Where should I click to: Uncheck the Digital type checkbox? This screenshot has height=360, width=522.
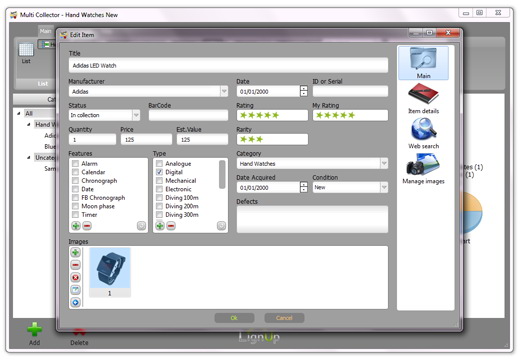pyautogui.click(x=159, y=172)
